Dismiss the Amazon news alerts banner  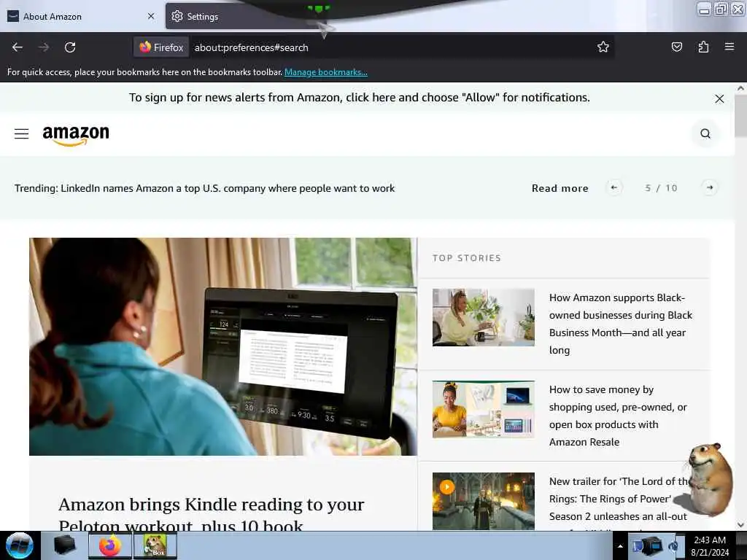pyautogui.click(x=719, y=98)
